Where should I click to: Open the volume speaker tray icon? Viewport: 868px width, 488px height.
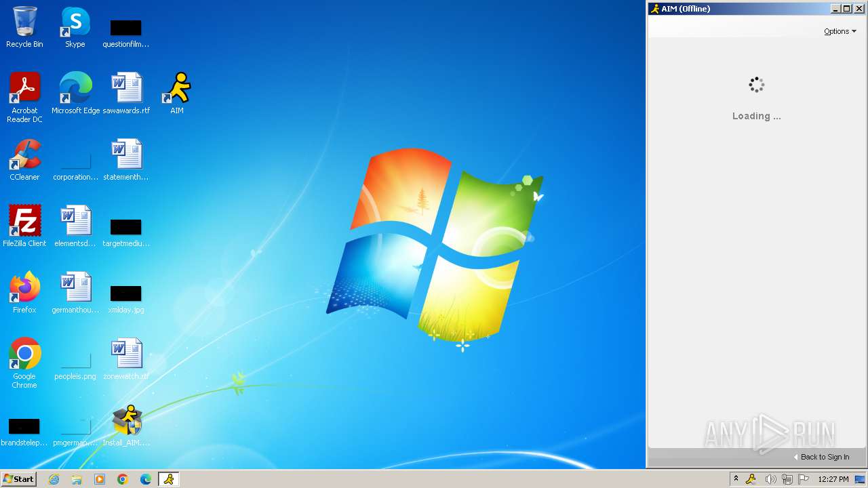770,479
